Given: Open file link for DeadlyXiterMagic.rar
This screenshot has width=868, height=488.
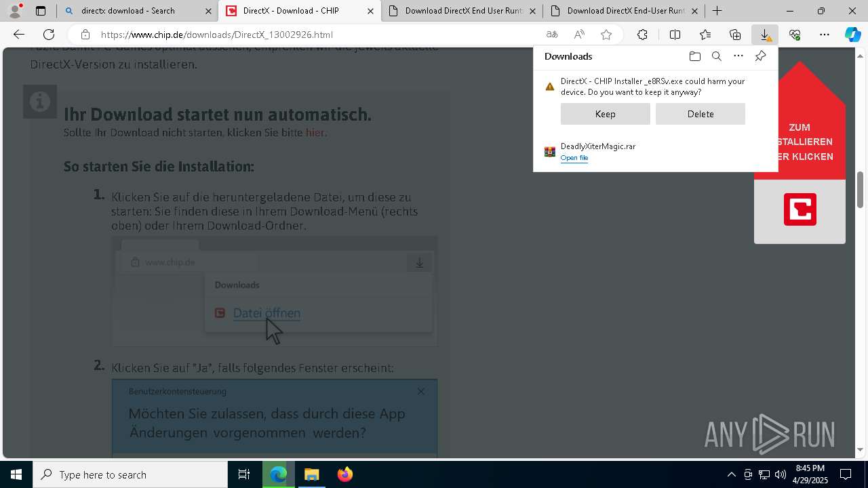Looking at the screenshot, I should tap(574, 158).
